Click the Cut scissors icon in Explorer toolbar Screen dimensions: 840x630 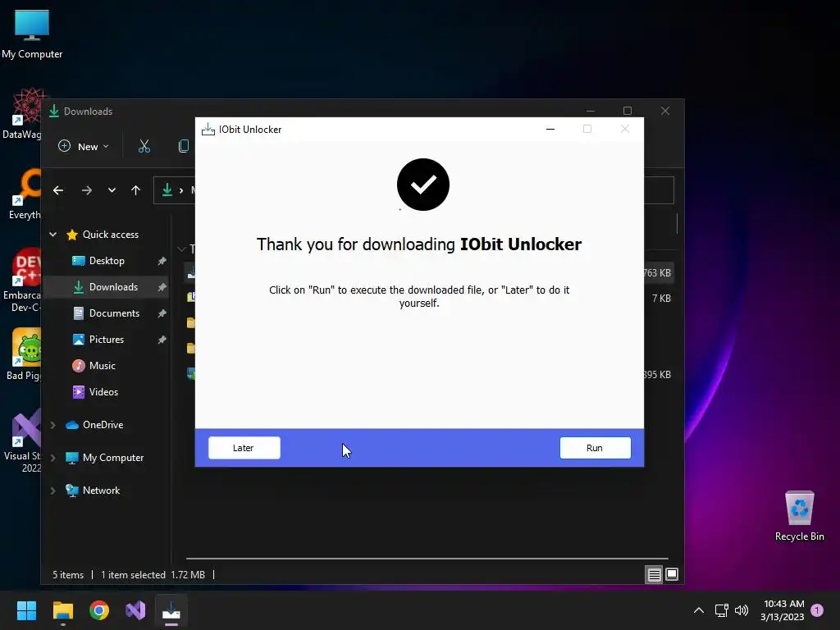(x=144, y=146)
